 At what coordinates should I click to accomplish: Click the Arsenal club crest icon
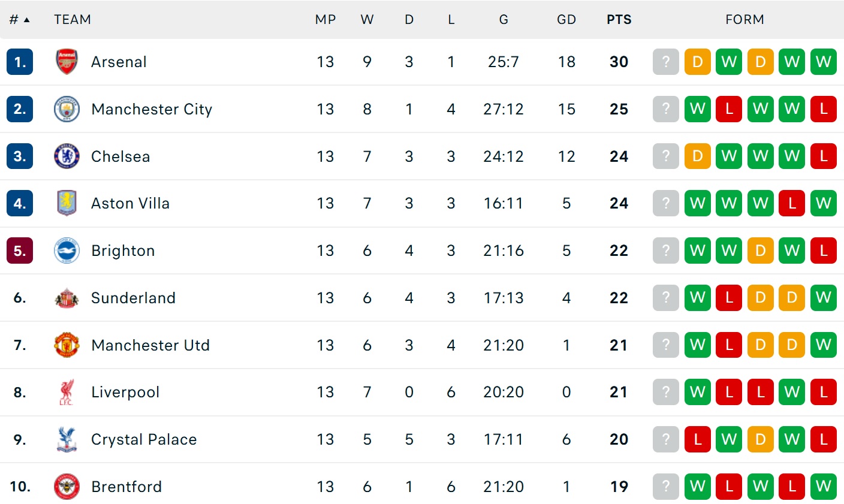coord(67,62)
